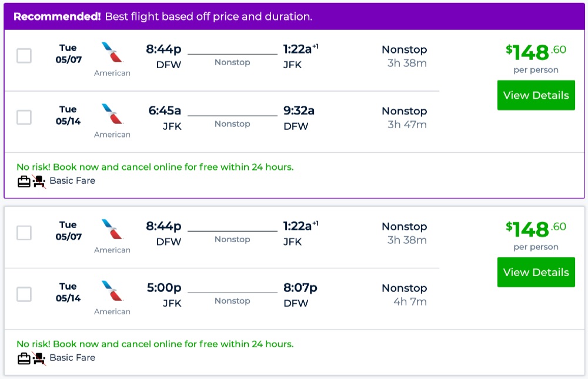This screenshot has height=379, width=588.
Task: Click the free cancellation notice in second card
Action: 155,344
